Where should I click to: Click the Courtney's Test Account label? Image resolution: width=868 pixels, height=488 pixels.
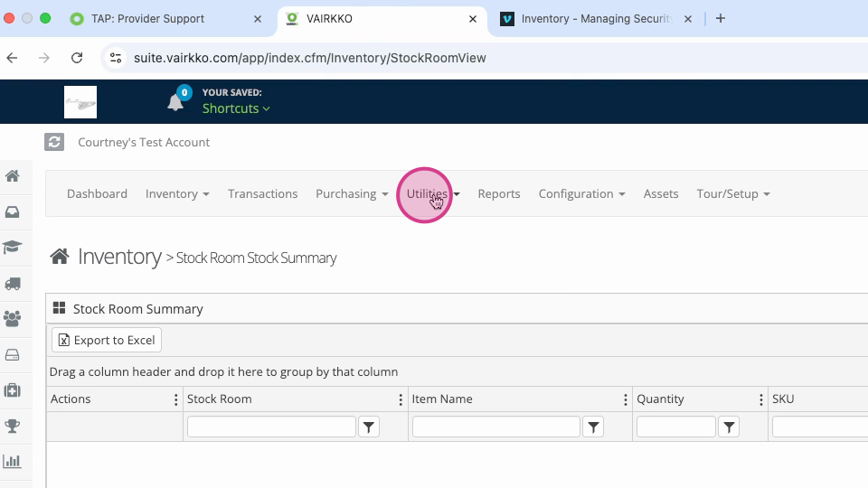tap(144, 142)
